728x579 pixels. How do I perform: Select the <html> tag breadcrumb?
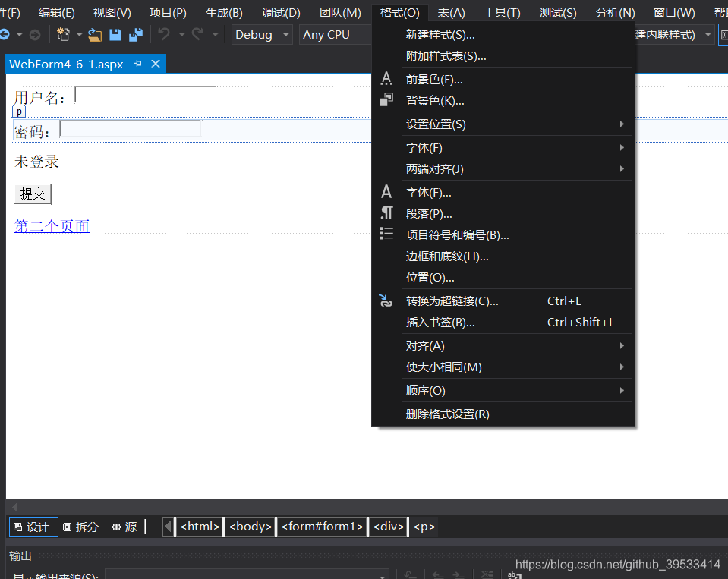coord(200,527)
